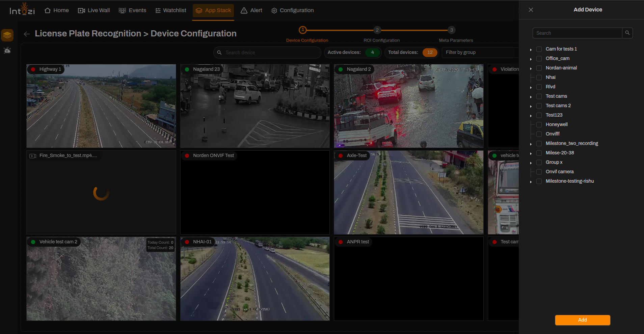Click the search magnifier button in Add Device

[627, 33]
